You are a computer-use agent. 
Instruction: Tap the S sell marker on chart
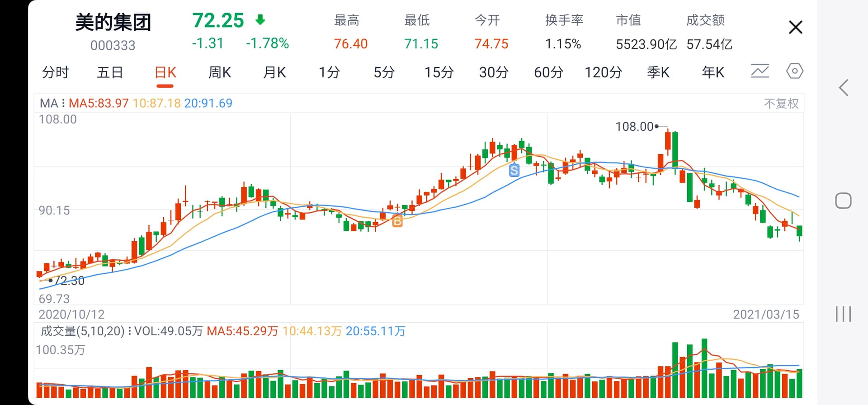[x=514, y=170]
